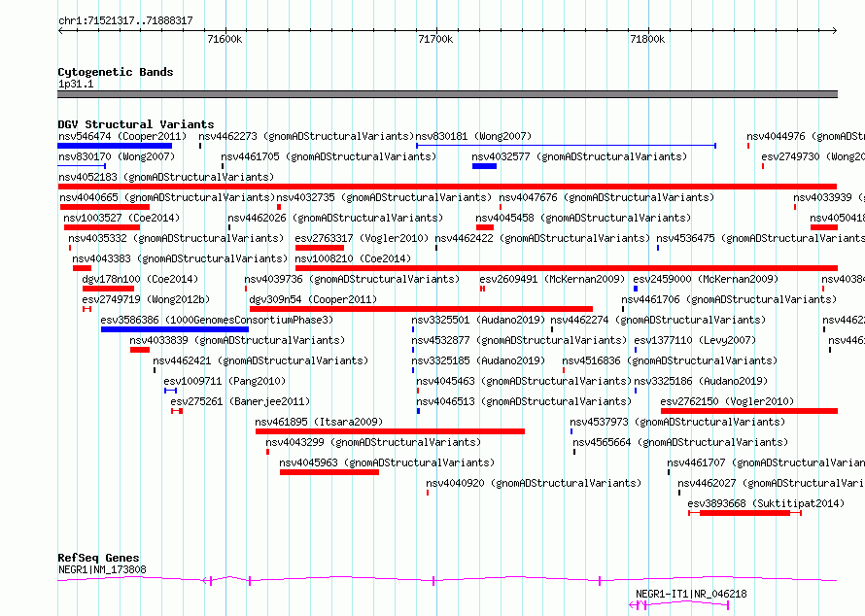This screenshot has height=616, width=865.
Task: Open esv3893668 (Suktitipat2014) variant label
Action: coord(766,503)
